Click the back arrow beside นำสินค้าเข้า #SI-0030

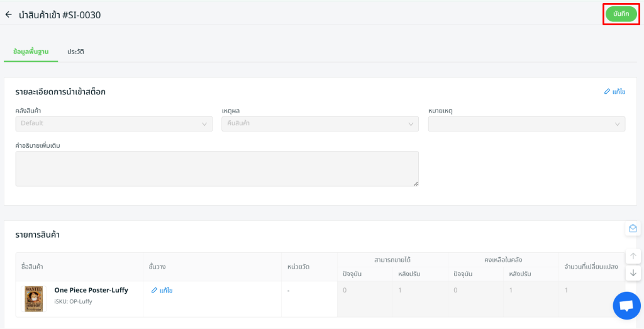click(x=8, y=14)
